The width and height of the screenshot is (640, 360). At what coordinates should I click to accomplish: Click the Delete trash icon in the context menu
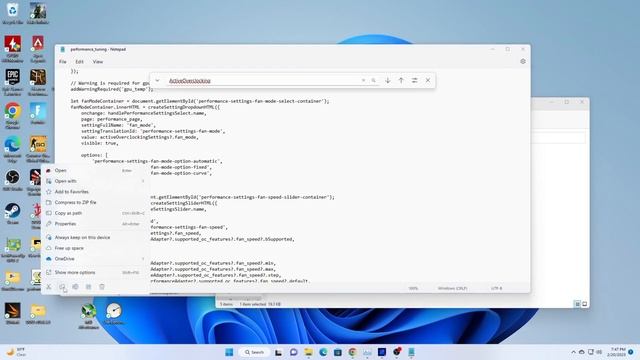[x=102, y=287]
